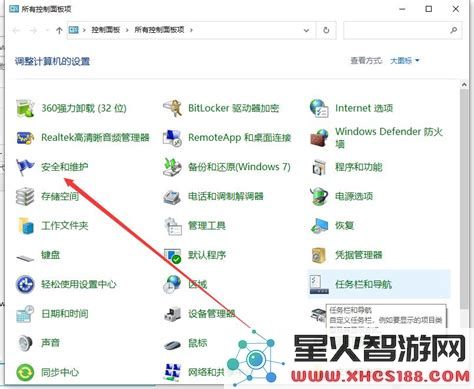The width and height of the screenshot is (474, 389).
Task: Click the 管理工具 link
Action: point(207,226)
